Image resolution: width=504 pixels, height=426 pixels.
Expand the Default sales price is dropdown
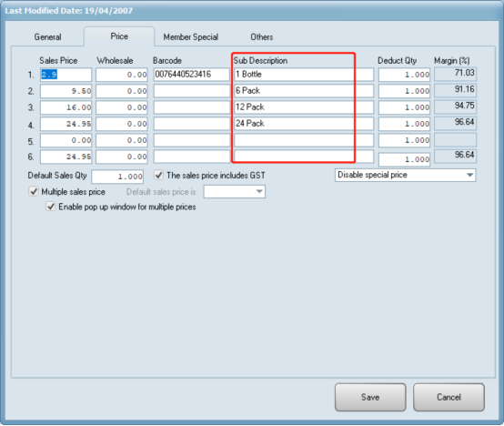(235, 192)
